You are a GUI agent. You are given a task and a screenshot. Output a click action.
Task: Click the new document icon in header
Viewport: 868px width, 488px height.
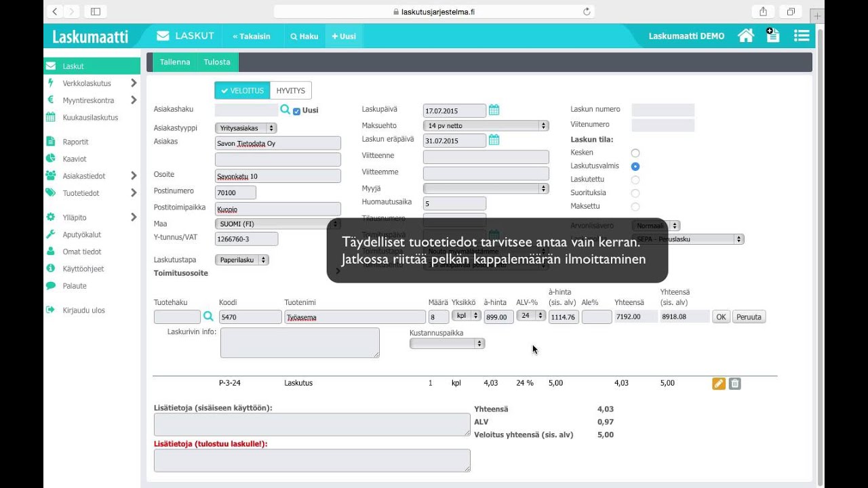[x=773, y=35]
